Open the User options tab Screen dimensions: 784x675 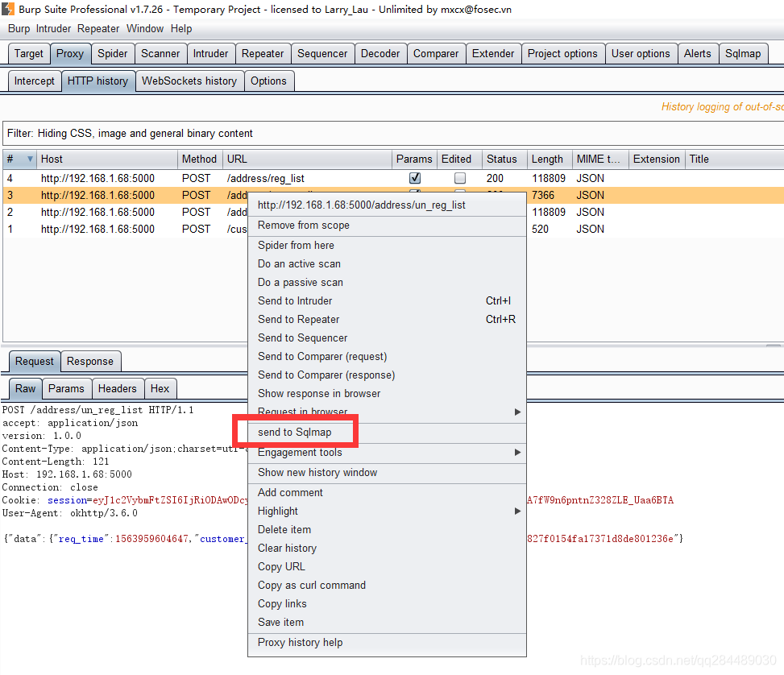pos(641,53)
